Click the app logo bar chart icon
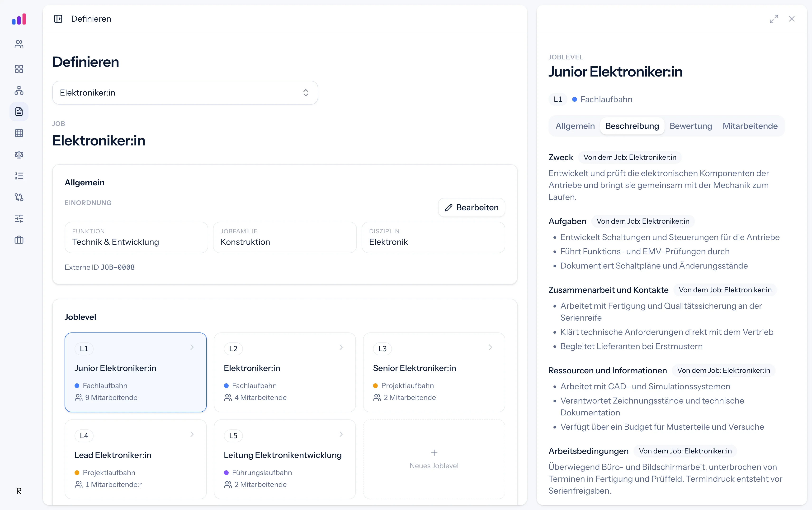Screen dimensions: 812x510 19,19
